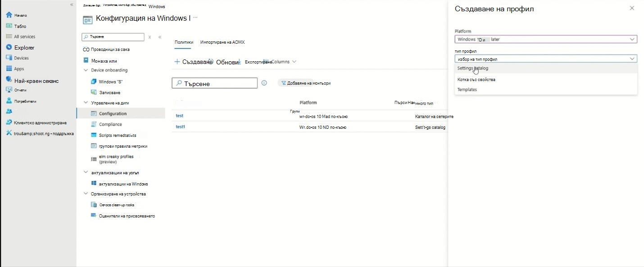Open the Записване enrollment icon

[94, 92]
